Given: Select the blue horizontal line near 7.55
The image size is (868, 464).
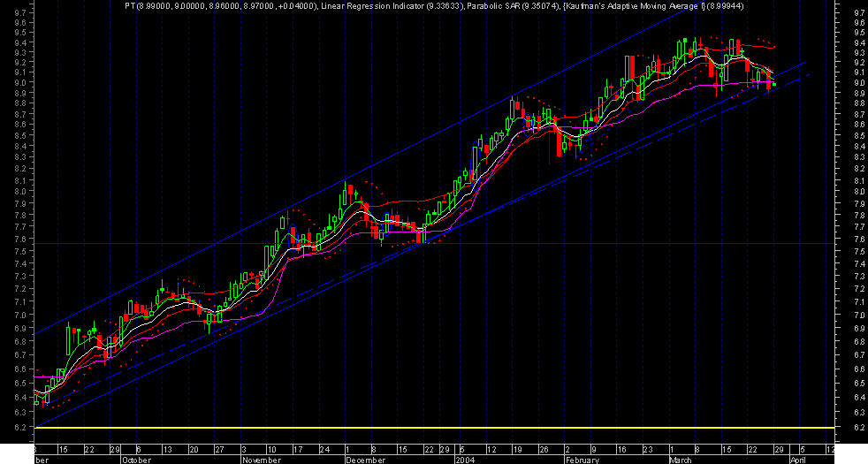Looking at the screenshot, I should 434,244.
